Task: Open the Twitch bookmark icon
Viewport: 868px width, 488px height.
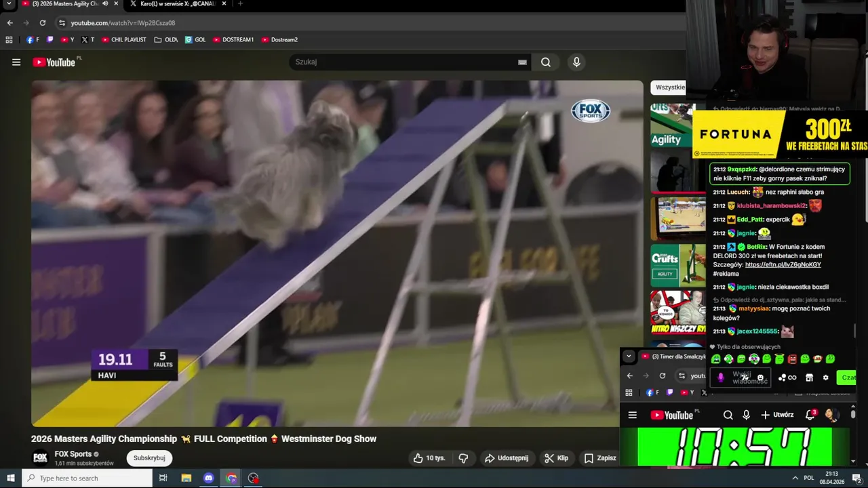Action: click(50, 39)
